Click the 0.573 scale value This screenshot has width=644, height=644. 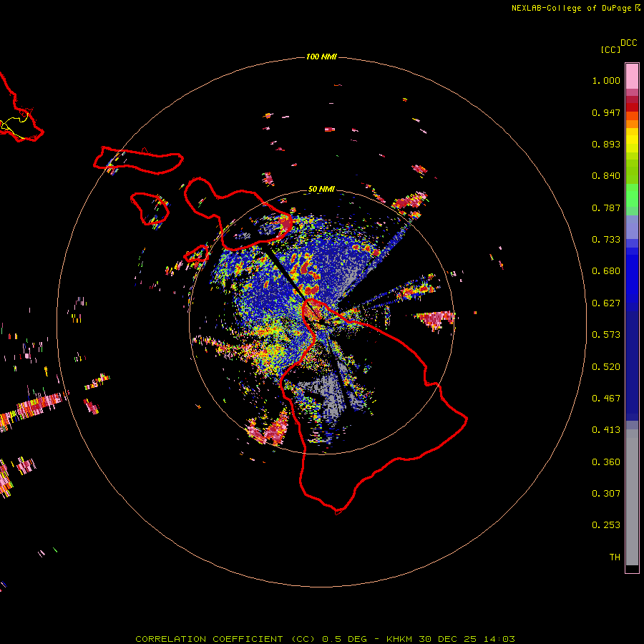pyautogui.click(x=606, y=335)
